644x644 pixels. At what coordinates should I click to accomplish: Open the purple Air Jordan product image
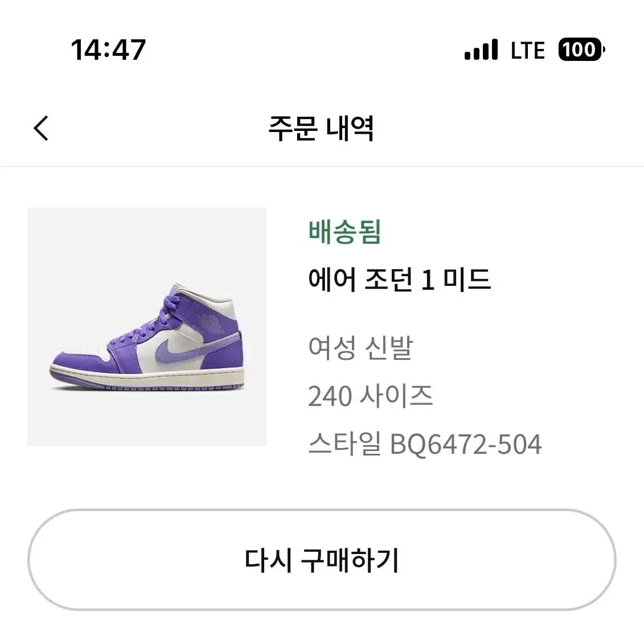click(147, 327)
